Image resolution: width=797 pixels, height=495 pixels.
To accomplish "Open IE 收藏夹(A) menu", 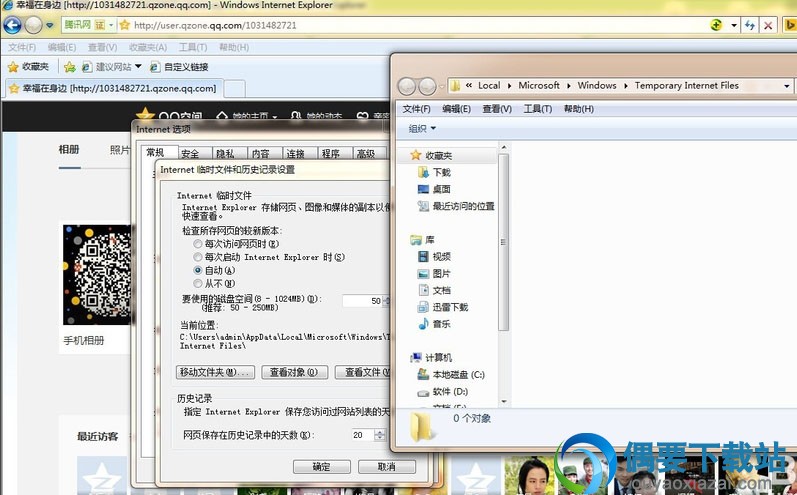I will [x=148, y=47].
